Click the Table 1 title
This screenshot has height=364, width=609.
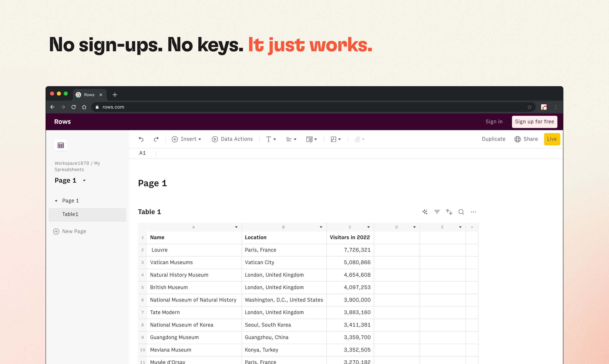[149, 212]
